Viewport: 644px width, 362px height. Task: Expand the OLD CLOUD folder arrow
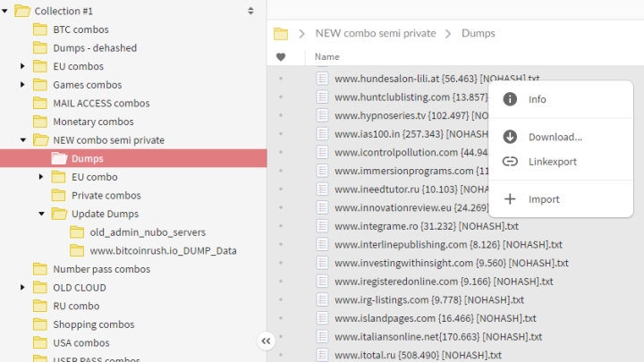[22, 288]
